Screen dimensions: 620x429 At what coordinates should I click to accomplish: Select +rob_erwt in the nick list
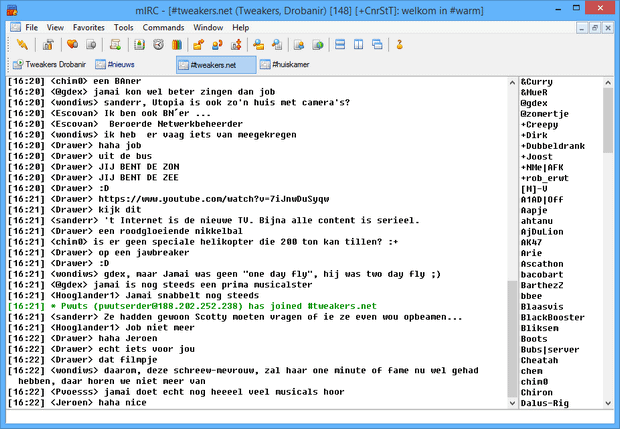pos(544,178)
